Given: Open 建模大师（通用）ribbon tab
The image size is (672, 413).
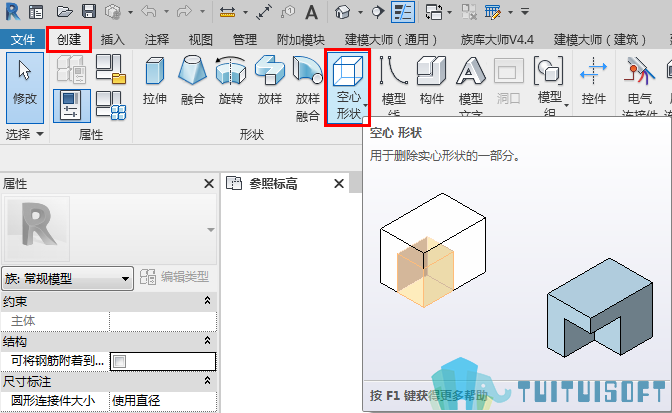Looking at the screenshot, I should [x=391, y=39].
